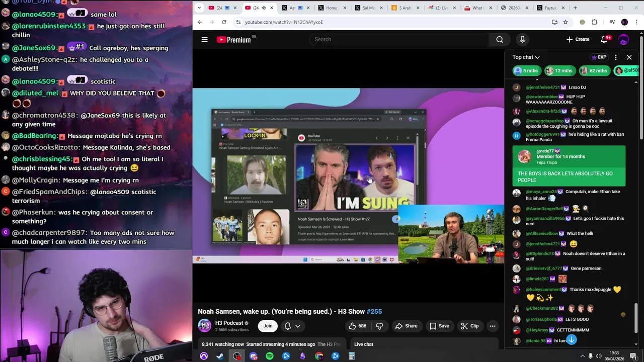Like the video with thumbs up

pos(358,326)
